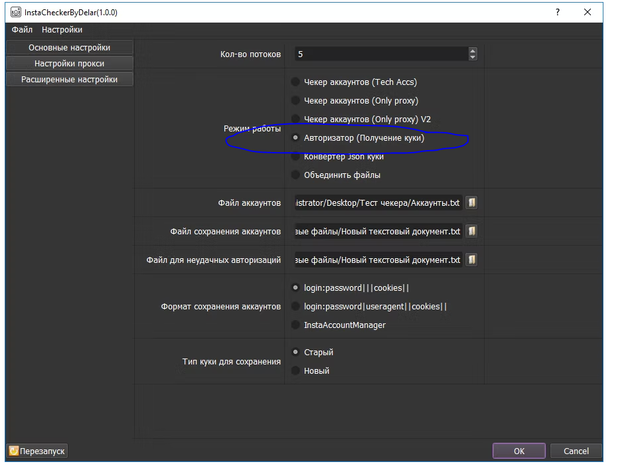This screenshot has height=476, width=640.
Task: Click the Режим работы label
Action: [x=252, y=129]
